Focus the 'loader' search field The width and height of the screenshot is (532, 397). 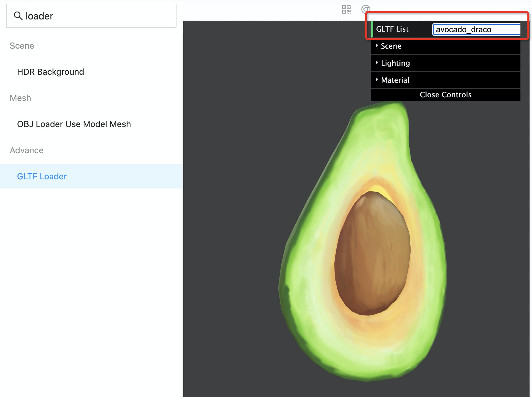(91, 16)
